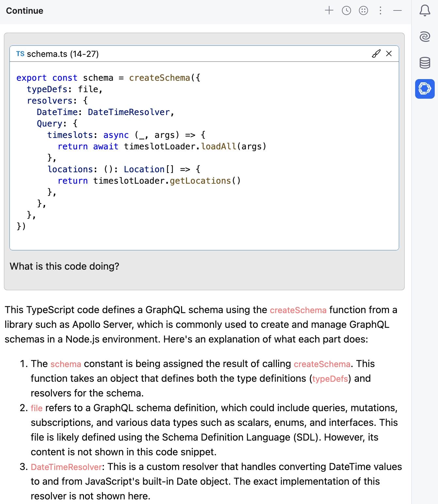Open Notifications bell in right sidebar
438x504 pixels.
pyautogui.click(x=425, y=11)
